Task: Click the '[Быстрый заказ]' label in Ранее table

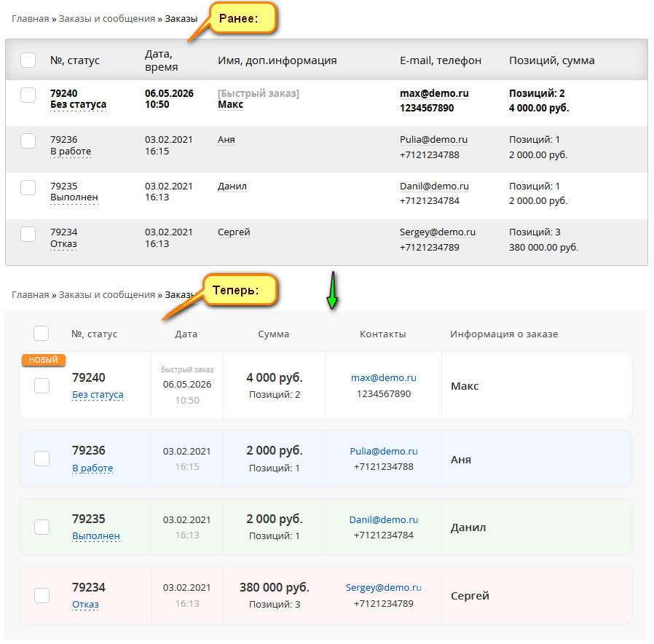Action: pos(259,93)
